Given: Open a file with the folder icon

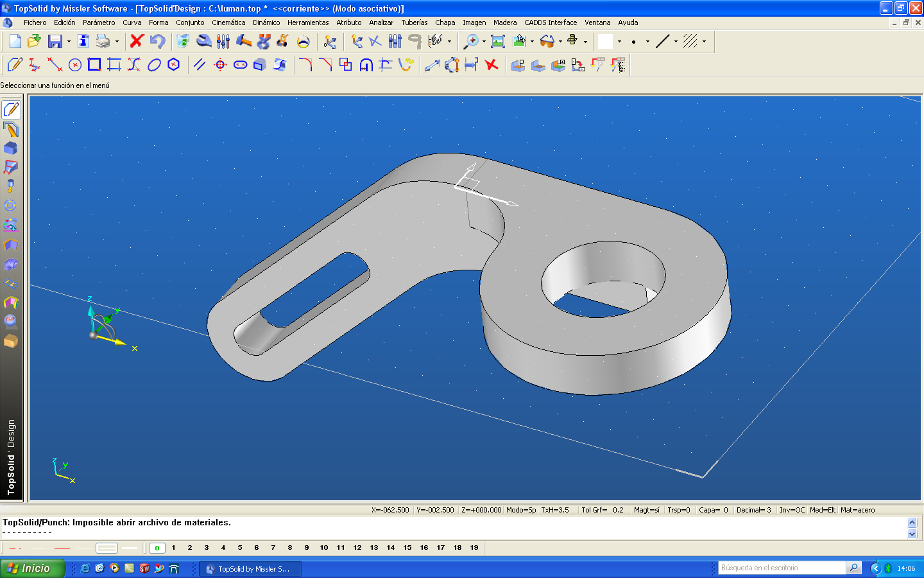Looking at the screenshot, I should (x=35, y=41).
